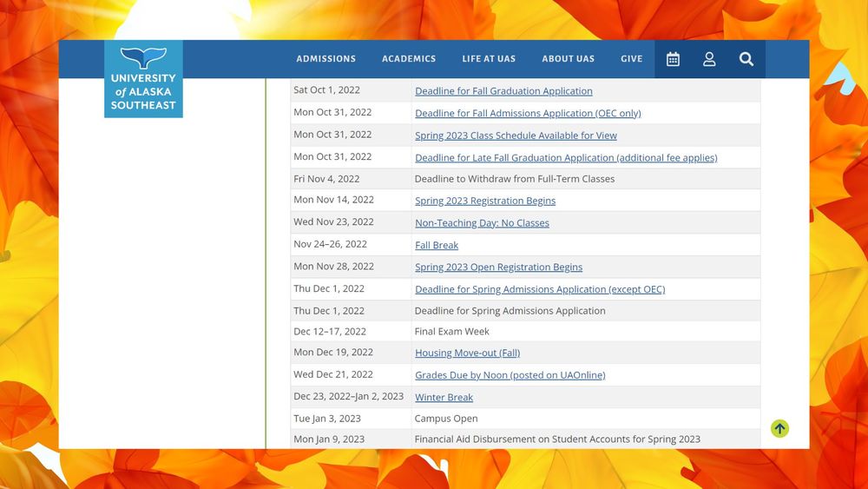Open Deadline for Fall Graduation Application link
Image resolution: width=868 pixels, height=489 pixels.
pyautogui.click(x=503, y=91)
